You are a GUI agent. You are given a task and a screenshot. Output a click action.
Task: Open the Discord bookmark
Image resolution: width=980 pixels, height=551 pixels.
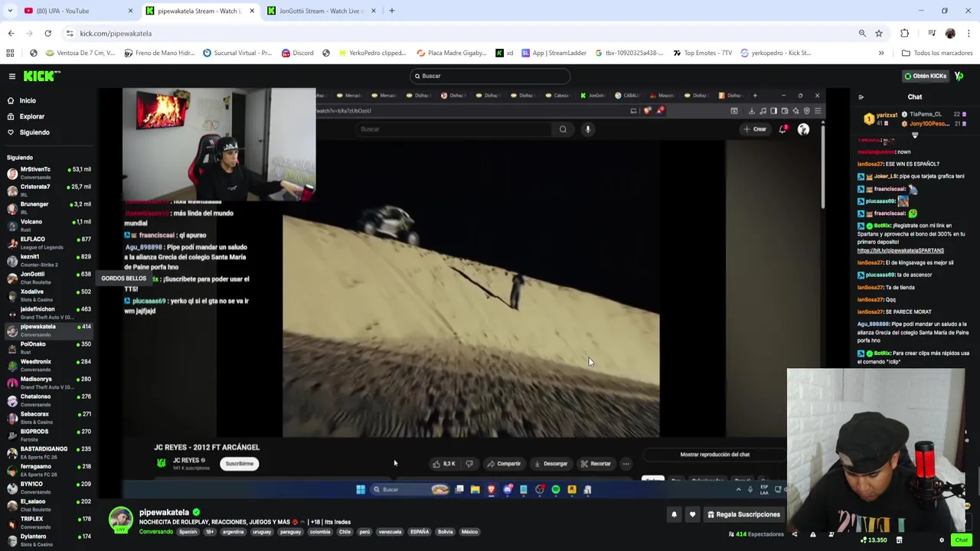(297, 53)
